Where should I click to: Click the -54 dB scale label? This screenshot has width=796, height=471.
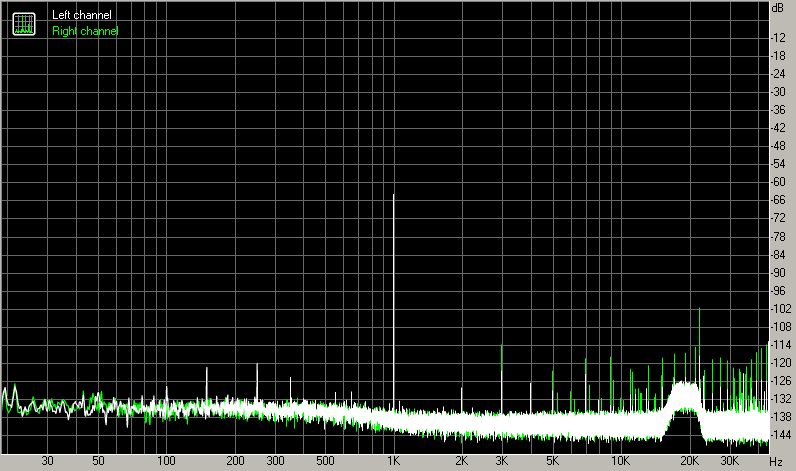click(x=778, y=164)
